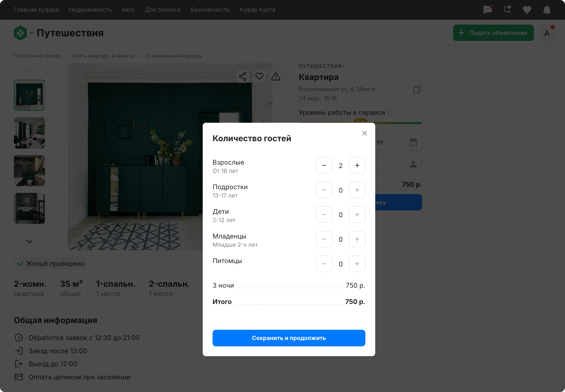Open Авто menu item

(x=128, y=10)
